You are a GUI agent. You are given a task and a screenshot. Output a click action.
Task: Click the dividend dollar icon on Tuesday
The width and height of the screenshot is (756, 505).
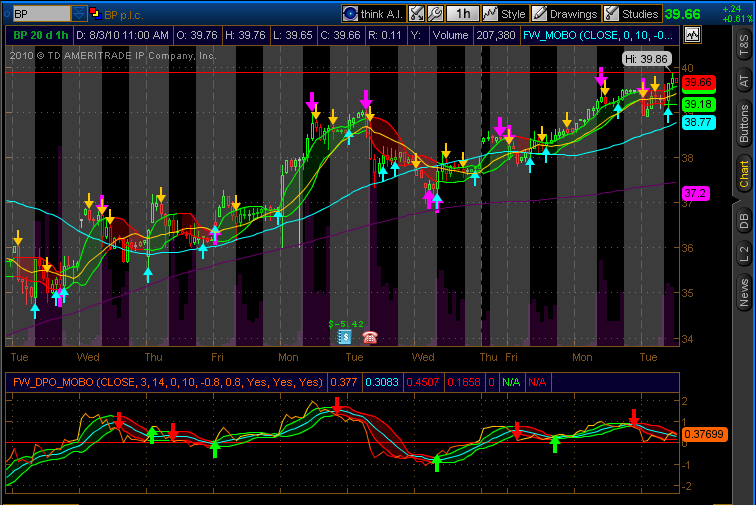(344, 337)
